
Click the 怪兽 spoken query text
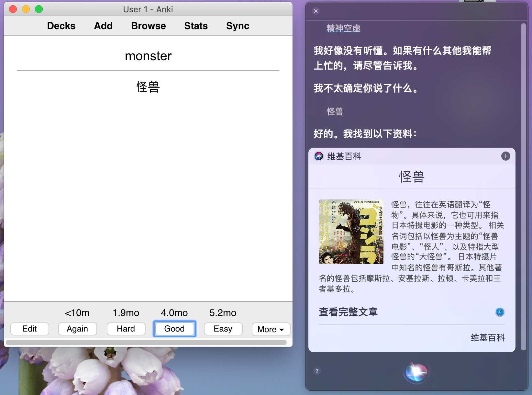(x=335, y=112)
